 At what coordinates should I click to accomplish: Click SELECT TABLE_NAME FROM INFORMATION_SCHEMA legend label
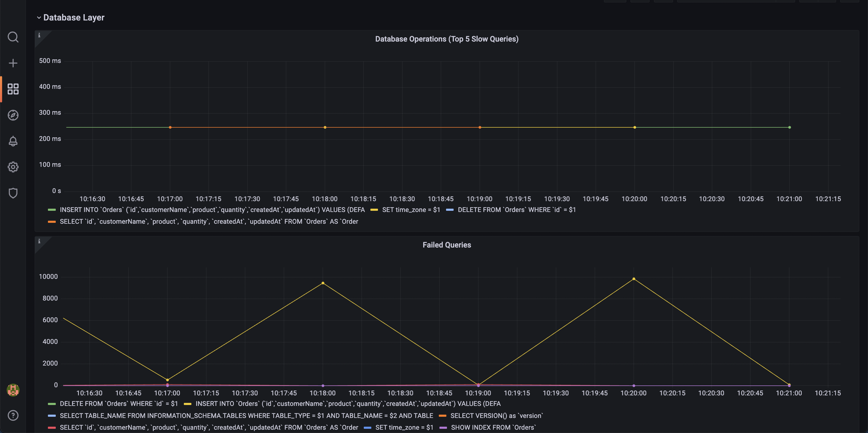pyautogui.click(x=246, y=416)
